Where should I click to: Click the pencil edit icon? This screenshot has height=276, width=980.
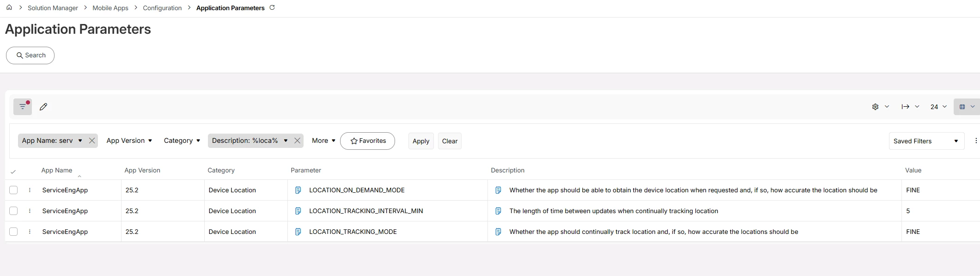(x=43, y=107)
